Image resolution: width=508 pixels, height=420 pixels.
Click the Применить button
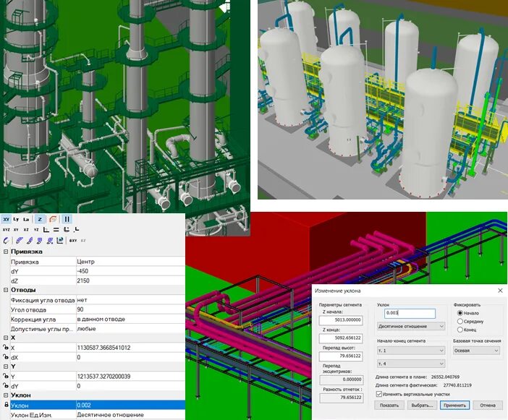[x=455, y=405]
